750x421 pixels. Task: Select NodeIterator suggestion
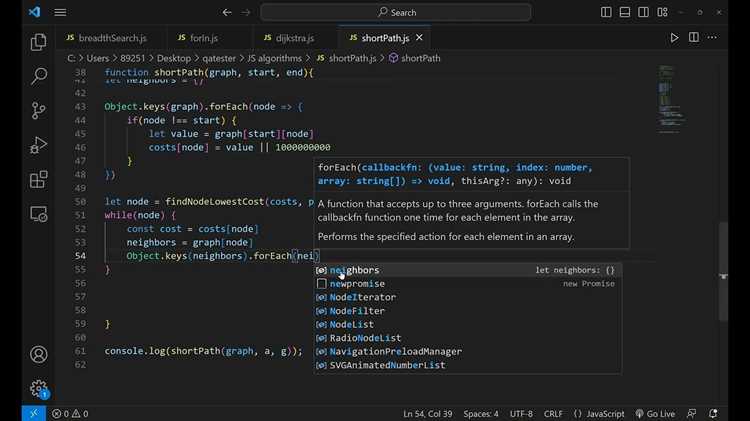coord(468,297)
